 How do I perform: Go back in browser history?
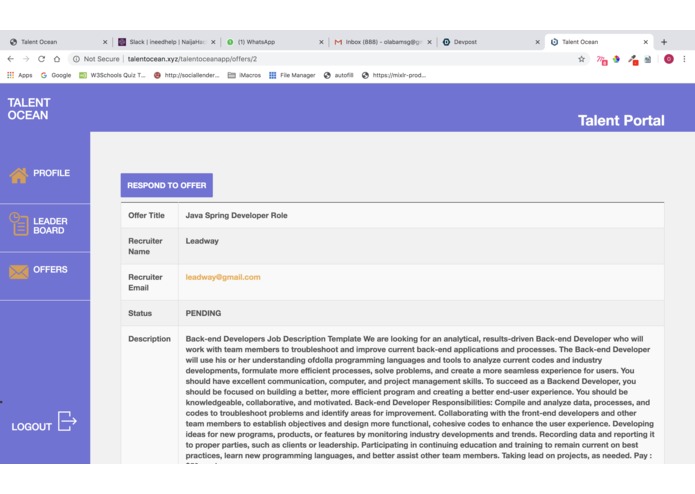point(11,59)
